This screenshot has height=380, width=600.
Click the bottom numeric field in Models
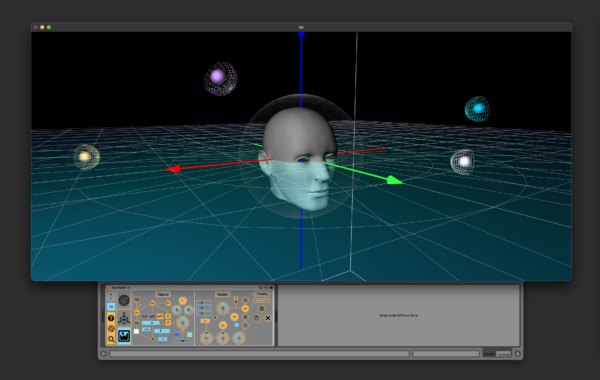pyautogui.click(x=204, y=313)
